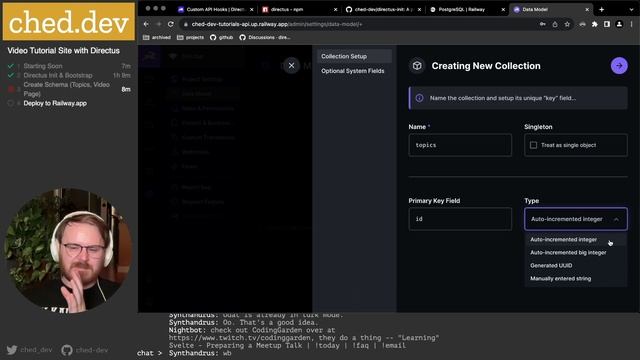The image size is (640, 360).
Task: Open the browser three-dot menu
Action: (631, 24)
